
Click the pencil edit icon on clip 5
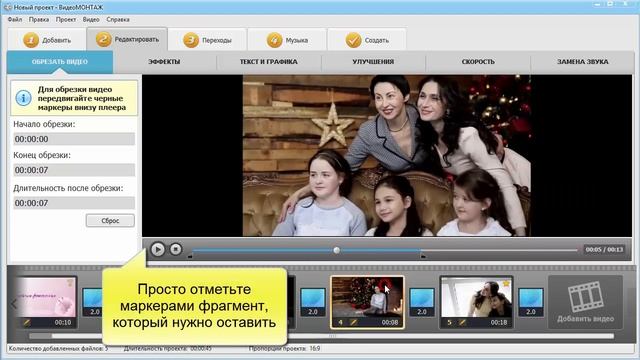(x=462, y=322)
